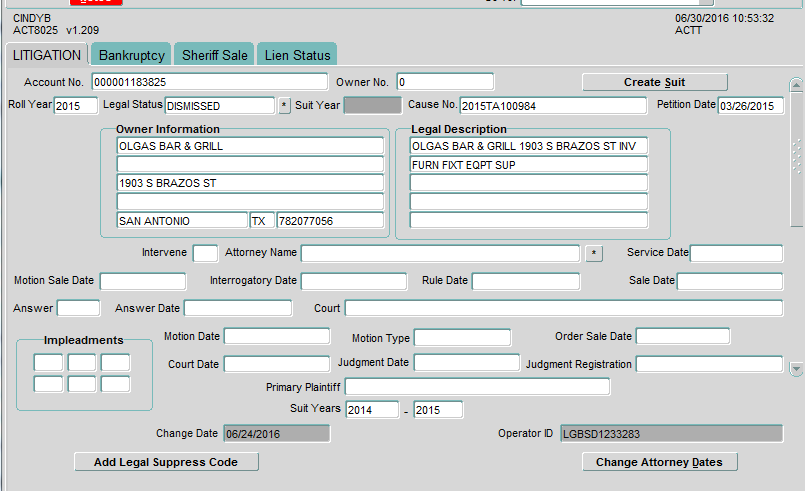Open the Attorney Name lookup asterisk button
805x491 pixels.
tap(594, 254)
